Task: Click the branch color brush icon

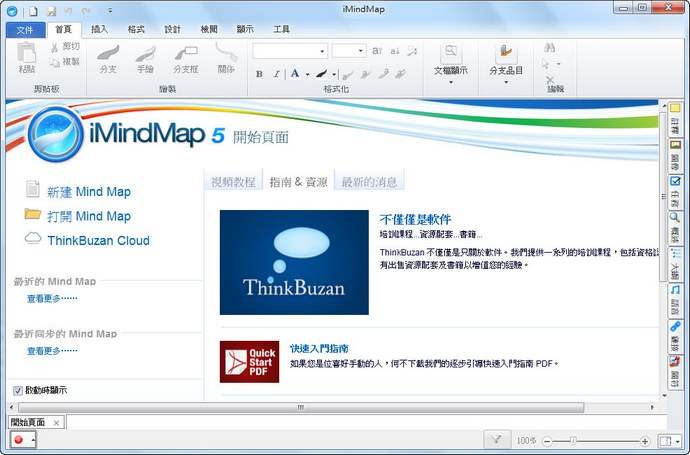Action: point(322,73)
